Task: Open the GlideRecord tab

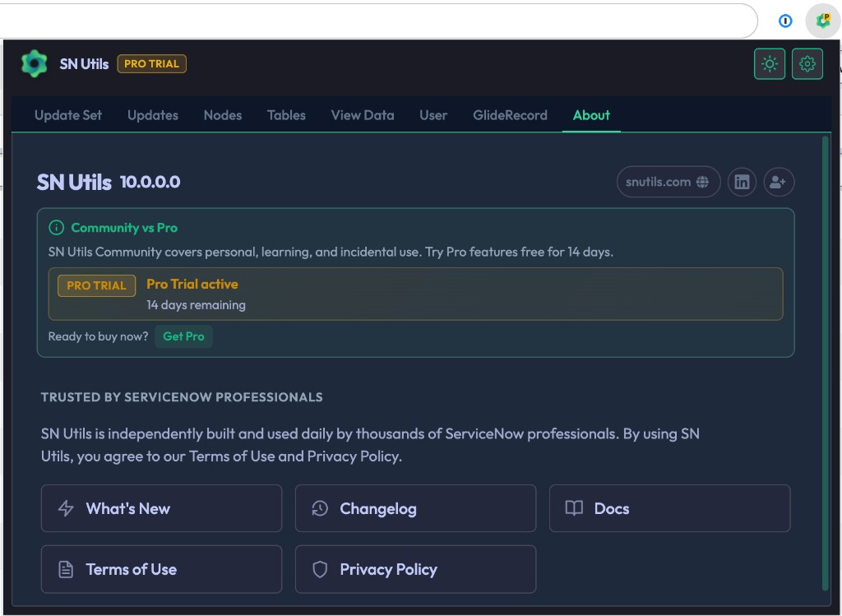Action: (x=510, y=115)
